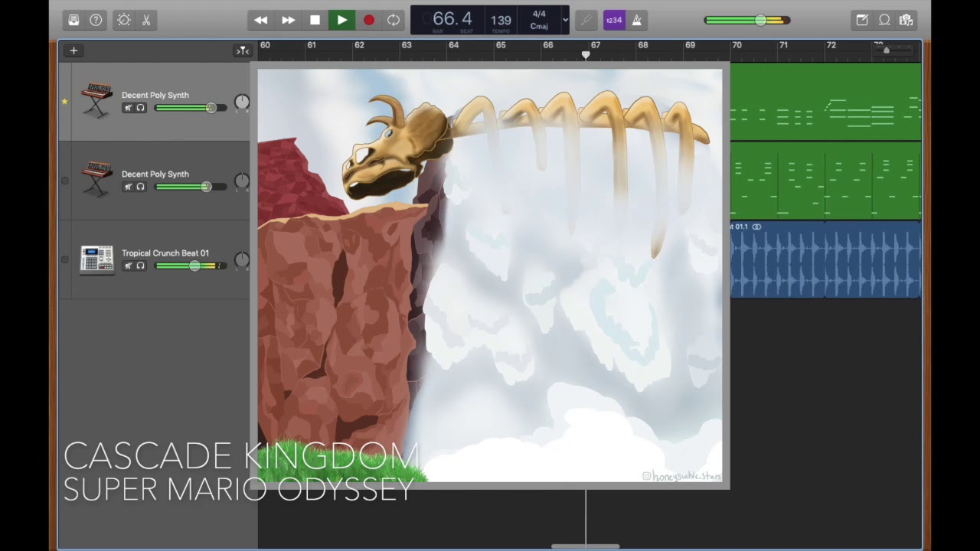Click bar 72 on the ruler

831,45
